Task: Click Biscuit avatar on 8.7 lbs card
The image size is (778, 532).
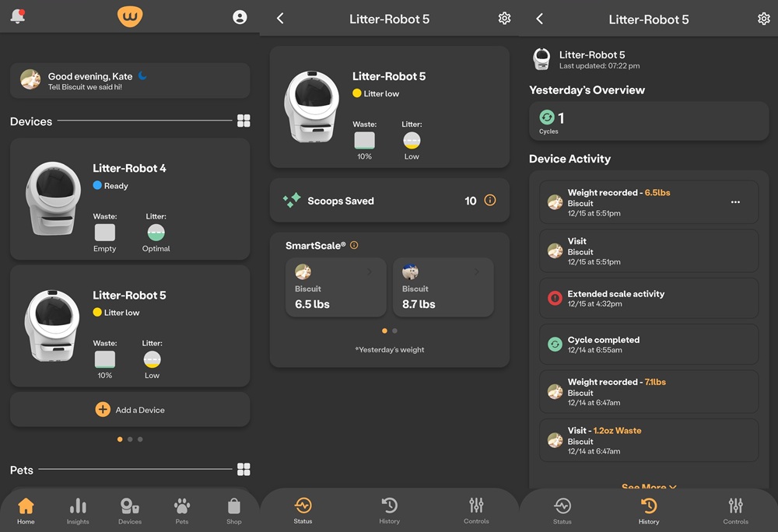Action: click(x=410, y=271)
